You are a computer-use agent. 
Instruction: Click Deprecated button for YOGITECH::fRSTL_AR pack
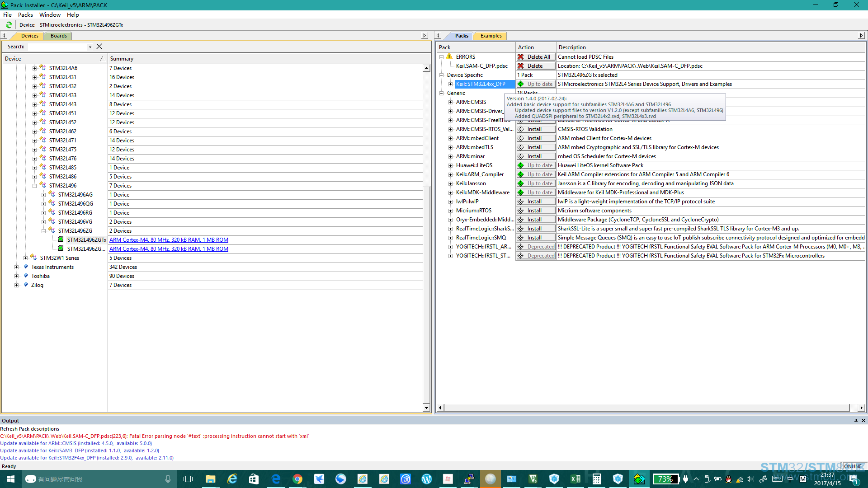[x=536, y=247]
